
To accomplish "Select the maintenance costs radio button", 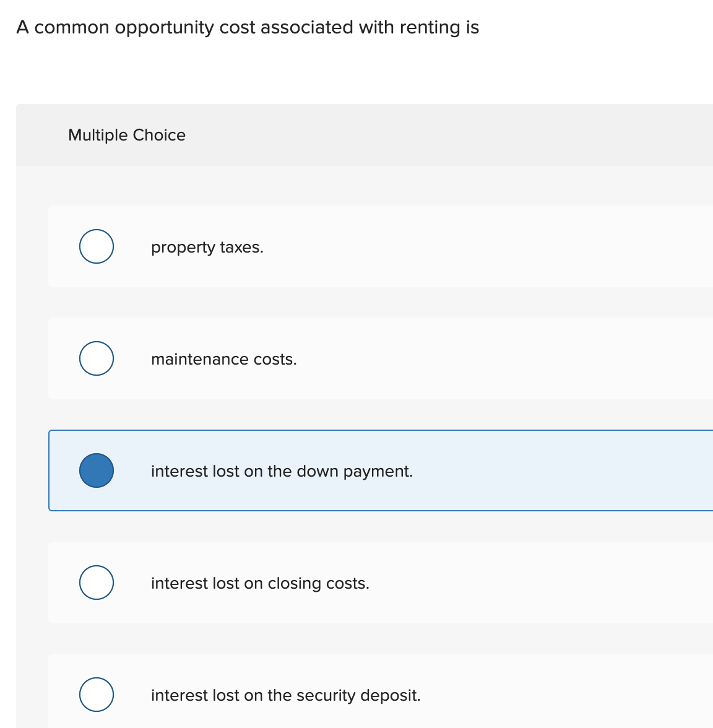I will [x=97, y=358].
